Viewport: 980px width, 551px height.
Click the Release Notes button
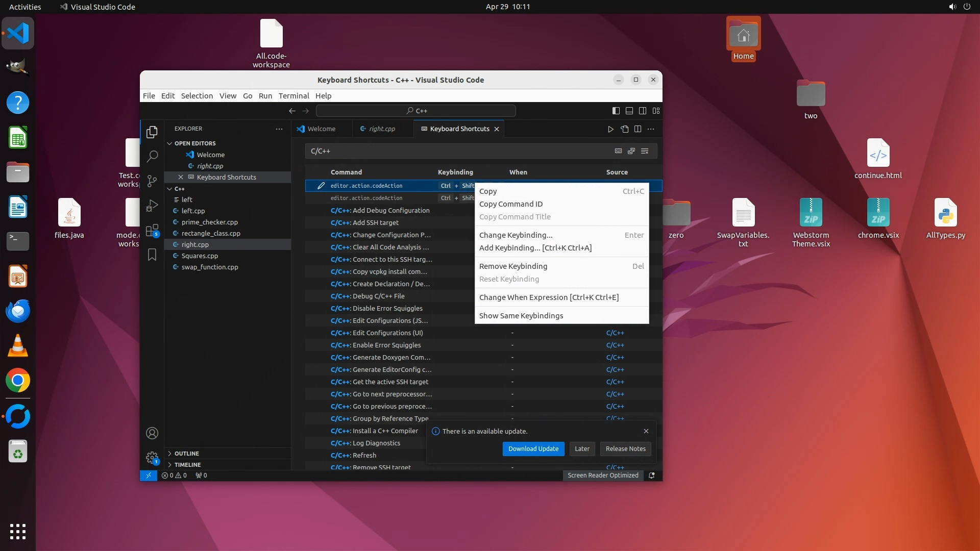pos(625,449)
